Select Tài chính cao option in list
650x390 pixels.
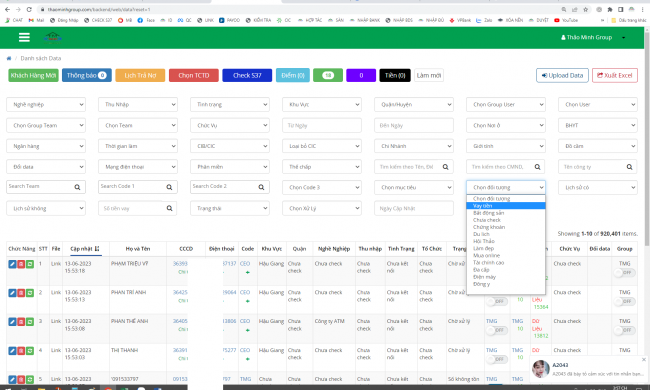point(506,262)
